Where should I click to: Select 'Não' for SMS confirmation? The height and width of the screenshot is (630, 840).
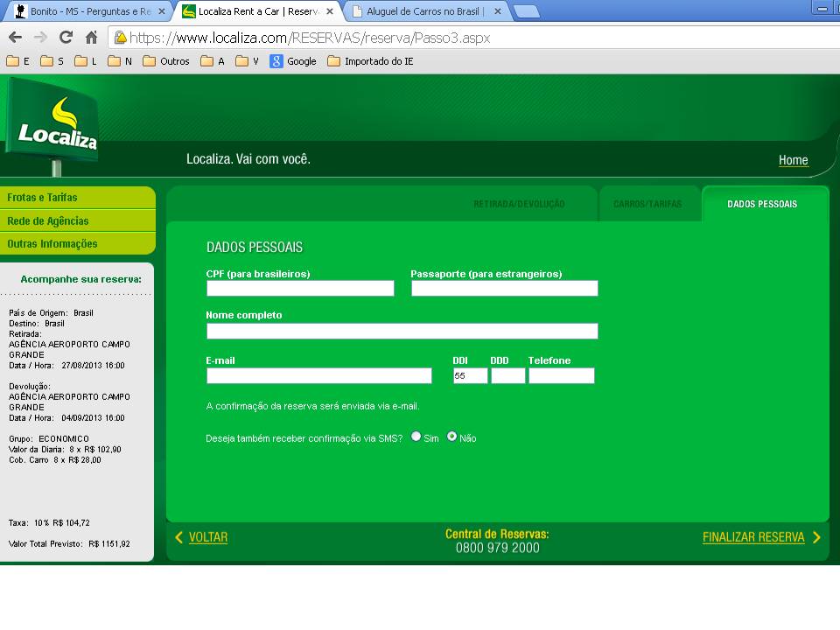point(452,437)
